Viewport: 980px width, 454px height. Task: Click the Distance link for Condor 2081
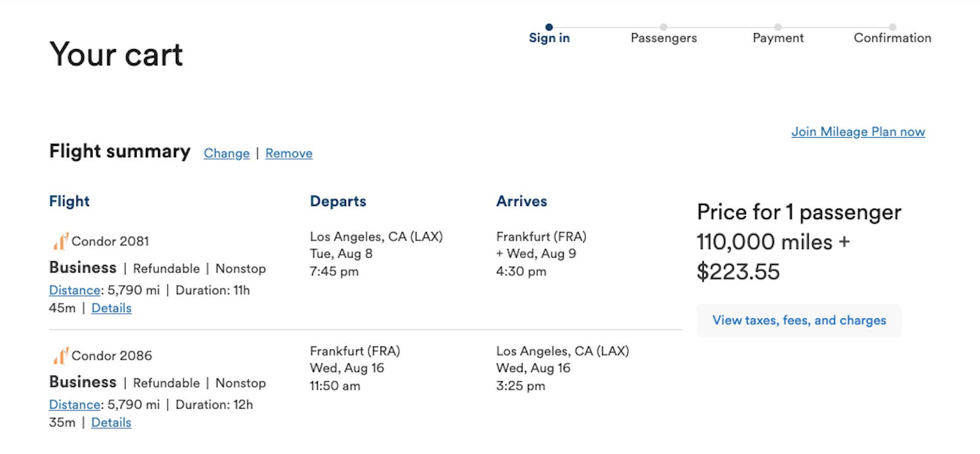(74, 290)
